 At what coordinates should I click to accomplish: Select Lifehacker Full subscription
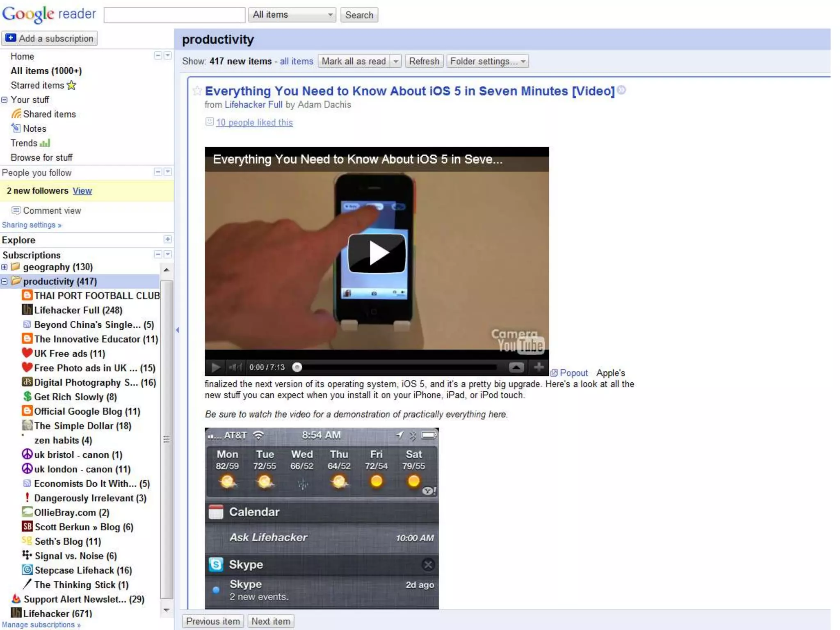click(x=78, y=310)
